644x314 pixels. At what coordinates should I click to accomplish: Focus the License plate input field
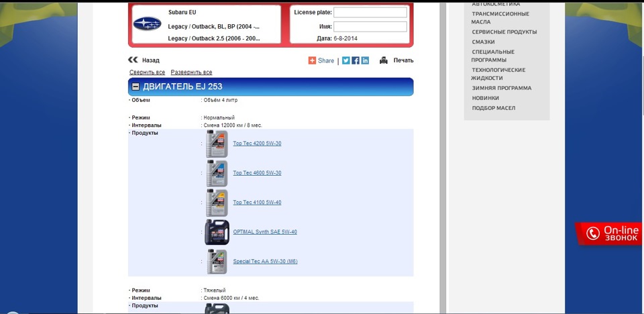click(370, 12)
